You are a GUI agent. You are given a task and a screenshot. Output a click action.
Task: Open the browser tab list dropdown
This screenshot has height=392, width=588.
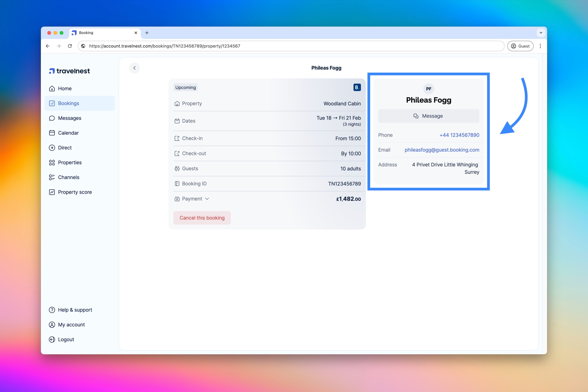pos(541,33)
